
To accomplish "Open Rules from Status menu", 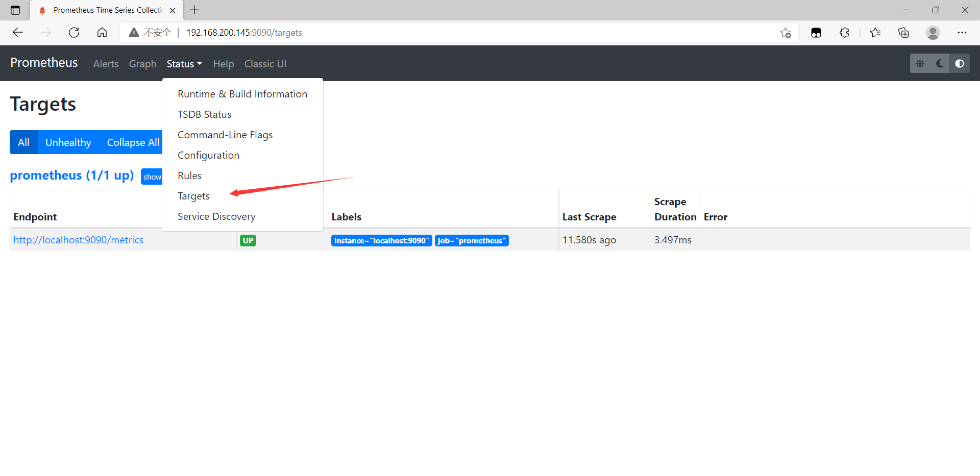I will click(x=242, y=176).
